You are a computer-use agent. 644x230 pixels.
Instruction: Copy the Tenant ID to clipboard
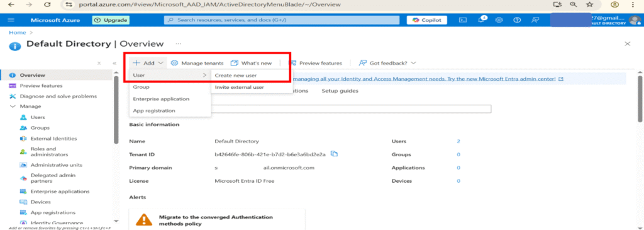[335, 154]
